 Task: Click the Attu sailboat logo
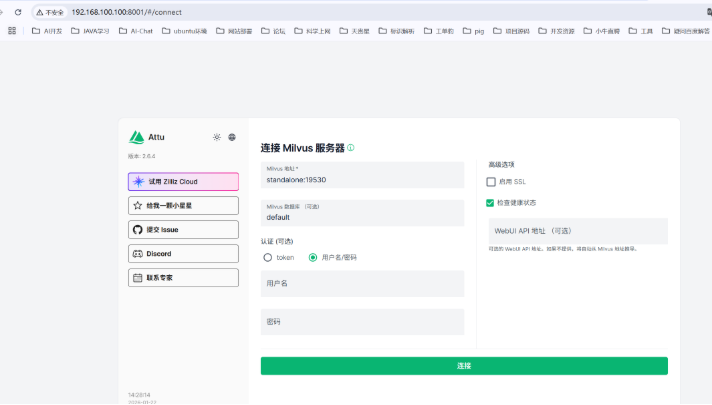point(137,137)
